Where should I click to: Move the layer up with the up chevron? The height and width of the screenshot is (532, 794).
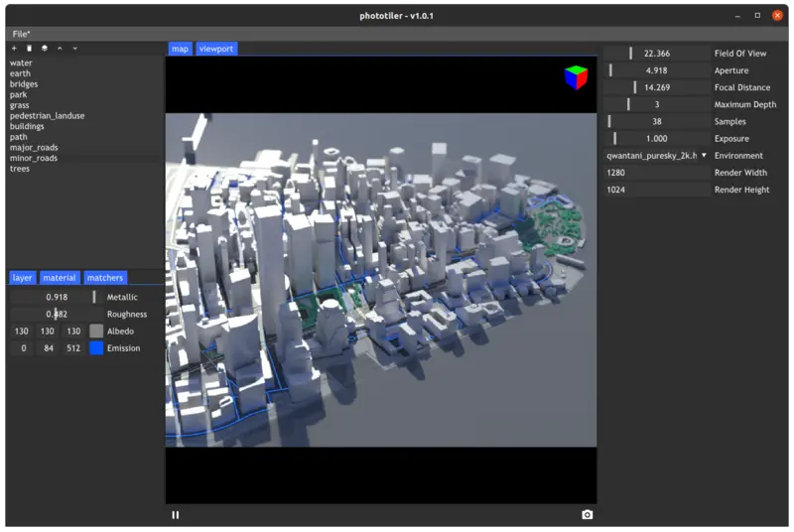tap(60, 48)
